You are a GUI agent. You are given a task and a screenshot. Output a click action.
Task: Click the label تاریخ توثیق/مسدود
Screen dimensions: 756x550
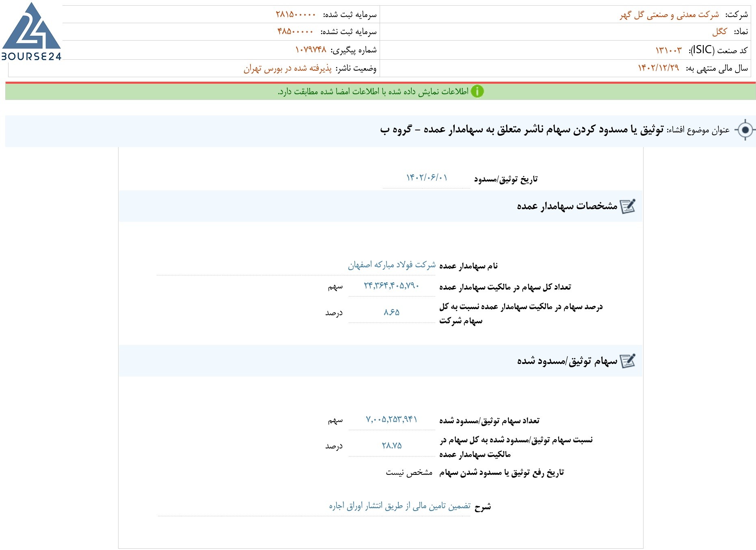coord(505,179)
